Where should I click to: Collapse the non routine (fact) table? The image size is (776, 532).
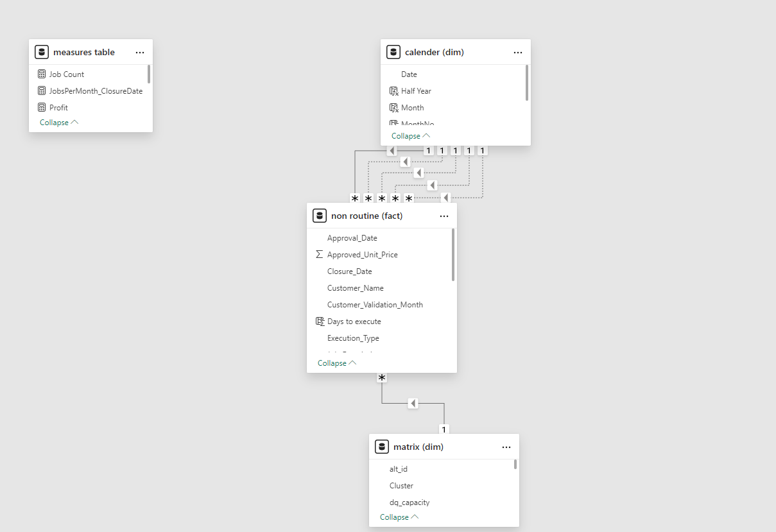[x=337, y=363]
